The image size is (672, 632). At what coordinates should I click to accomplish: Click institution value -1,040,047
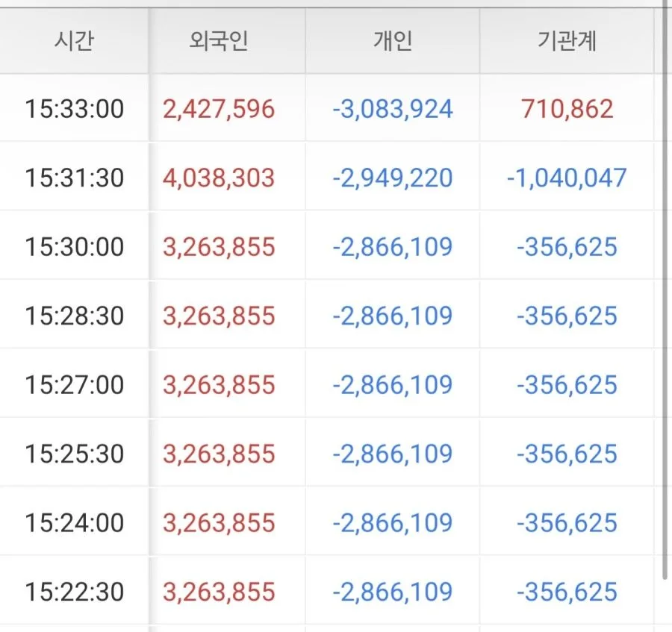pos(567,178)
